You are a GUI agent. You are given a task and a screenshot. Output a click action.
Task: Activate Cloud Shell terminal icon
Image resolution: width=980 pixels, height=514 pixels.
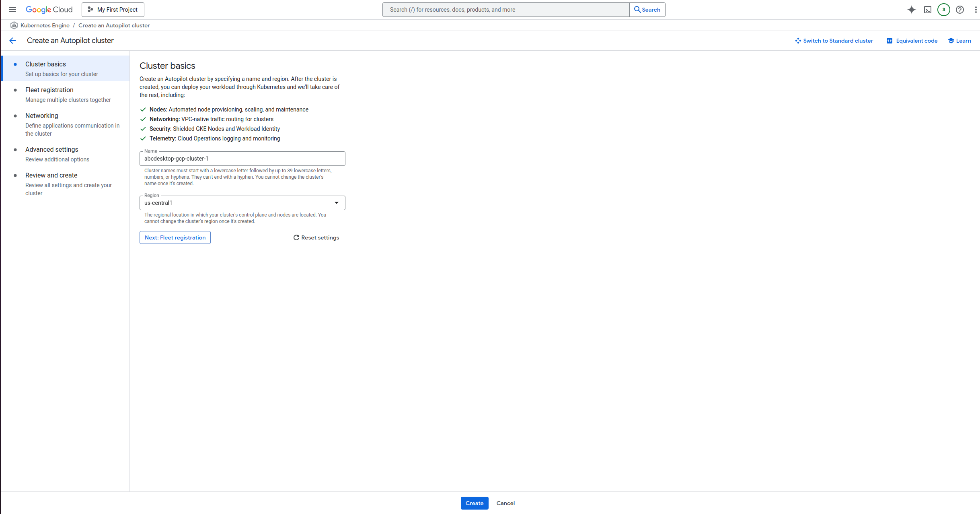tap(927, 10)
